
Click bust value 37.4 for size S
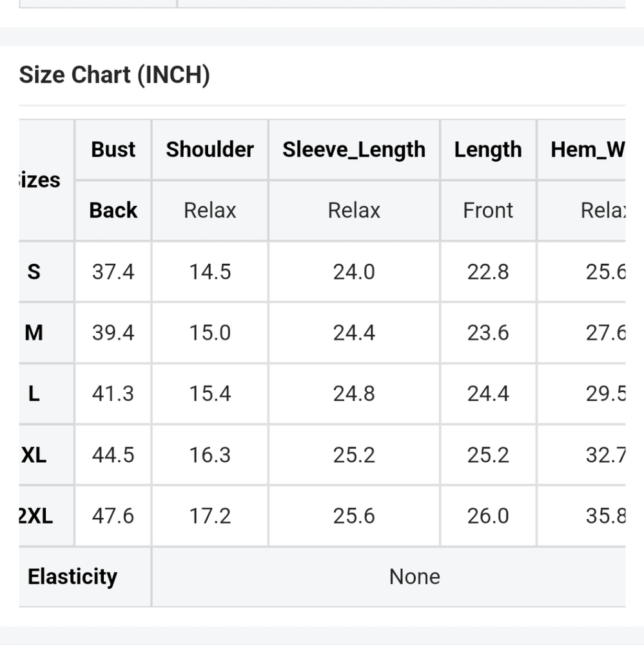coord(113,272)
